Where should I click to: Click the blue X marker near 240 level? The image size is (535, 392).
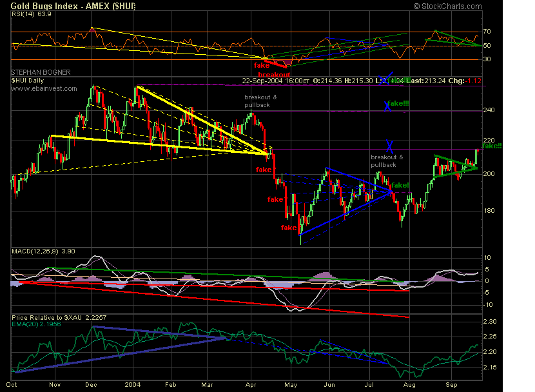tap(388, 106)
